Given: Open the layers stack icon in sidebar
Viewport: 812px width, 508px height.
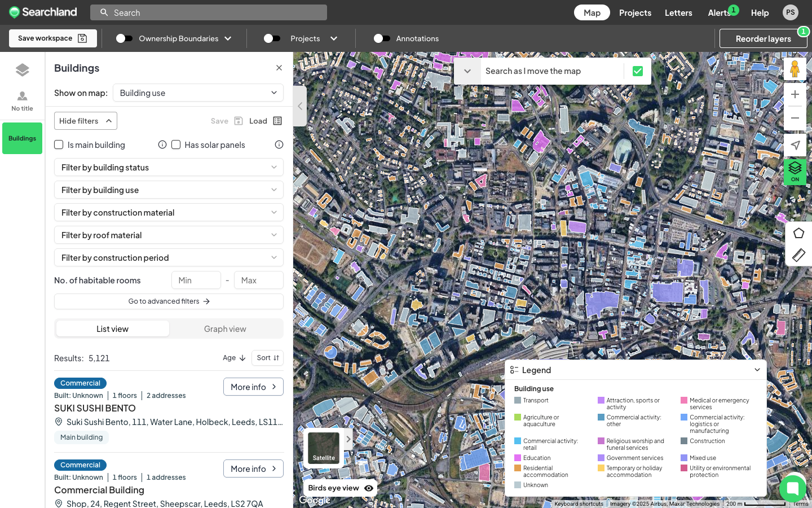Looking at the screenshot, I should click(22, 70).
